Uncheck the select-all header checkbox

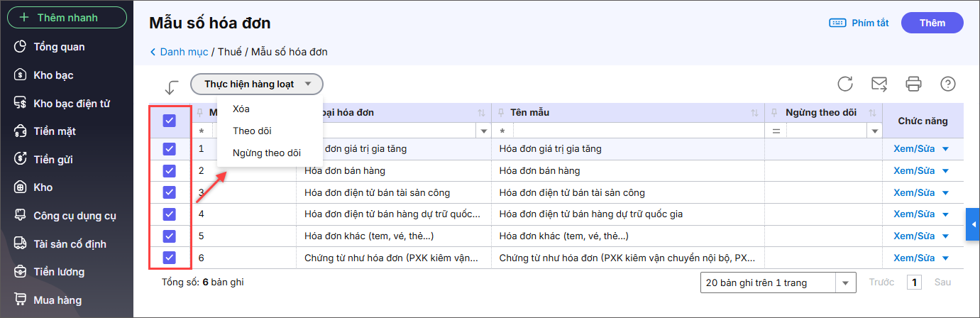coord(169,121)
